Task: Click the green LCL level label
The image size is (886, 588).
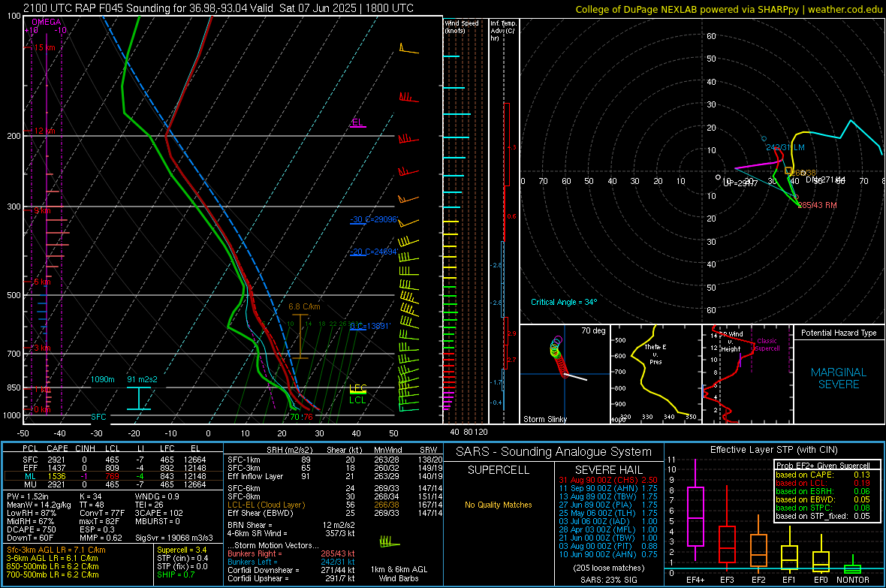Action: (357, 400)
